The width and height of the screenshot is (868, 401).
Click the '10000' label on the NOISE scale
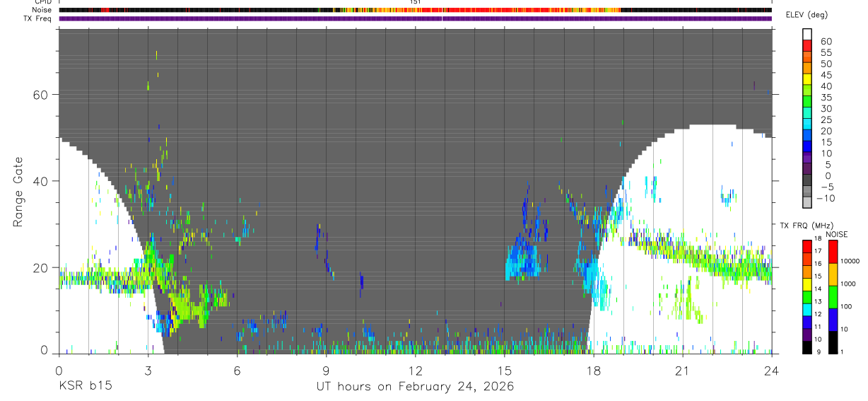pyautogui.click(x=851, y=262)
